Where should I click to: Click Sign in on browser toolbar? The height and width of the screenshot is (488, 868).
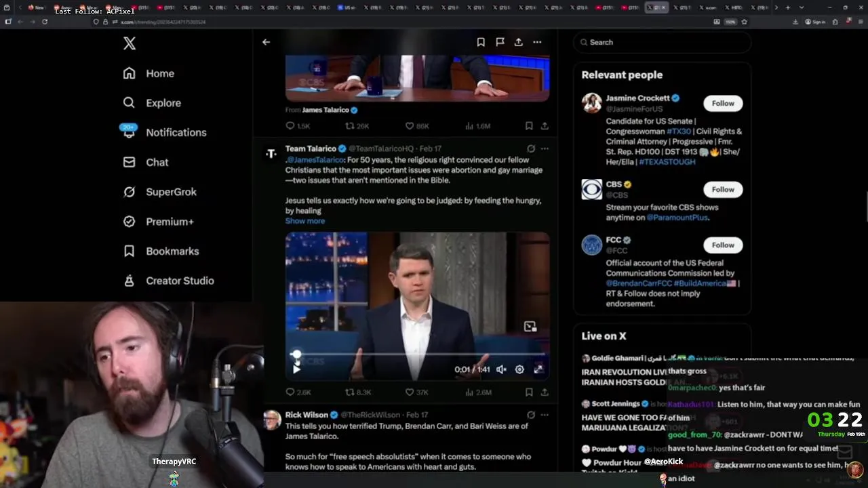pyautogui.click(x=816, y=22)
